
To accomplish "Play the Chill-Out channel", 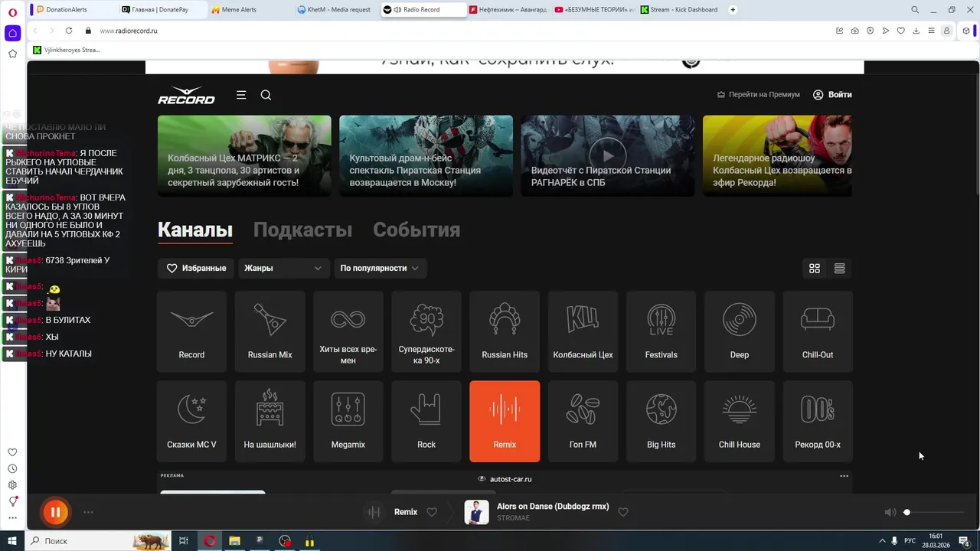I will point(818,331).
